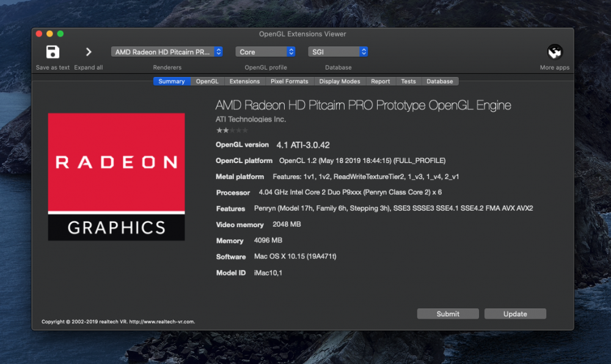
Task: Switch to the Report tab
Action: pos(380,81)
